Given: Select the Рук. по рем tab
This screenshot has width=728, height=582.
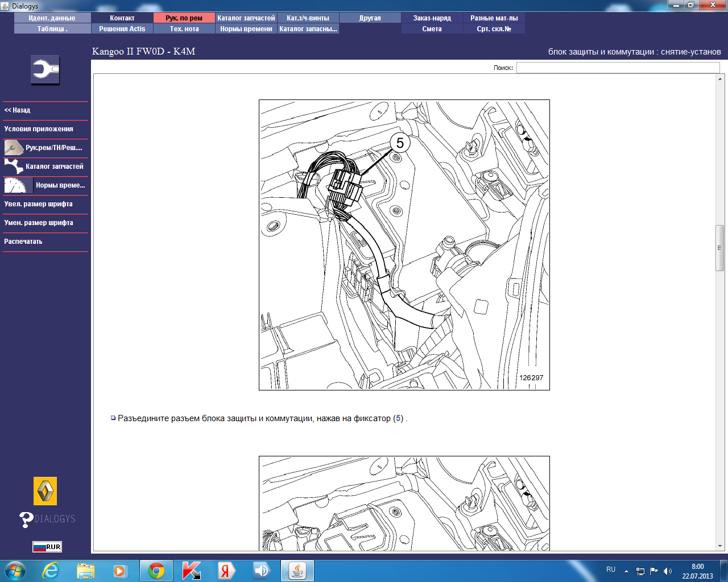Looking at the screenshot, I should coord(184,18).
